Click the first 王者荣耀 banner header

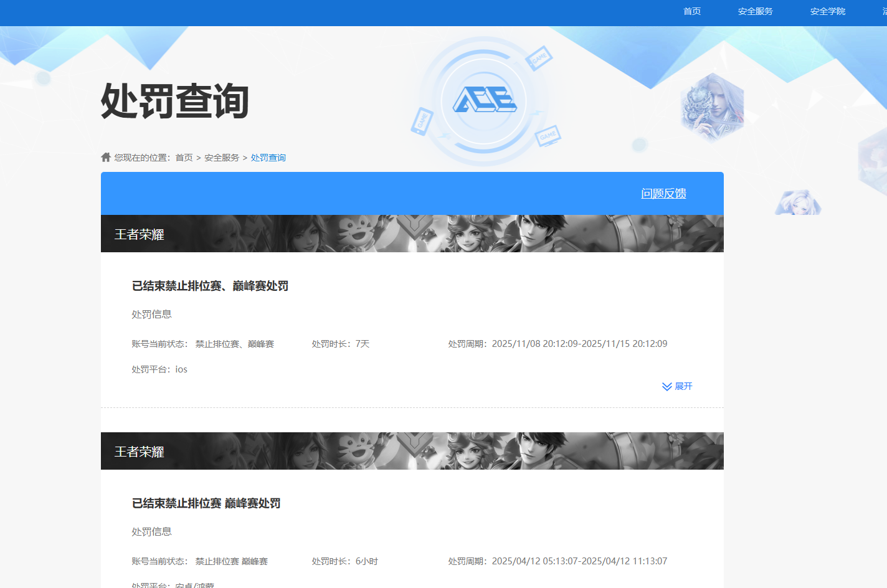pyautogui.click(x=412, y=234)
